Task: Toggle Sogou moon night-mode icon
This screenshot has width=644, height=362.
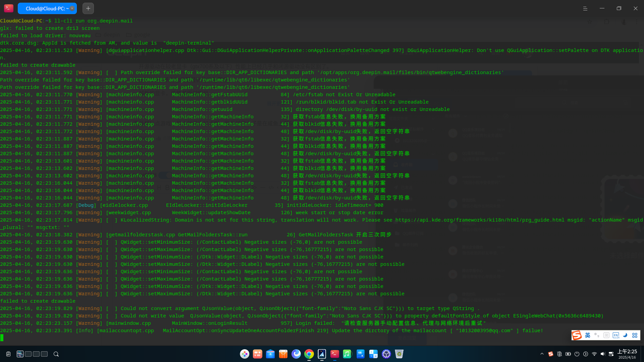Action: click(625, 335)
